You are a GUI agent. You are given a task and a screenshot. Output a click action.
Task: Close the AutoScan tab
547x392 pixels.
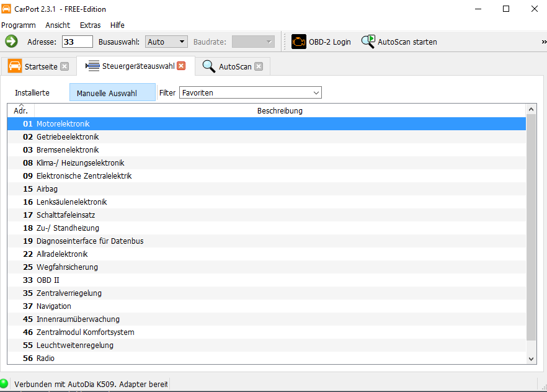click(x=259, y=66)
